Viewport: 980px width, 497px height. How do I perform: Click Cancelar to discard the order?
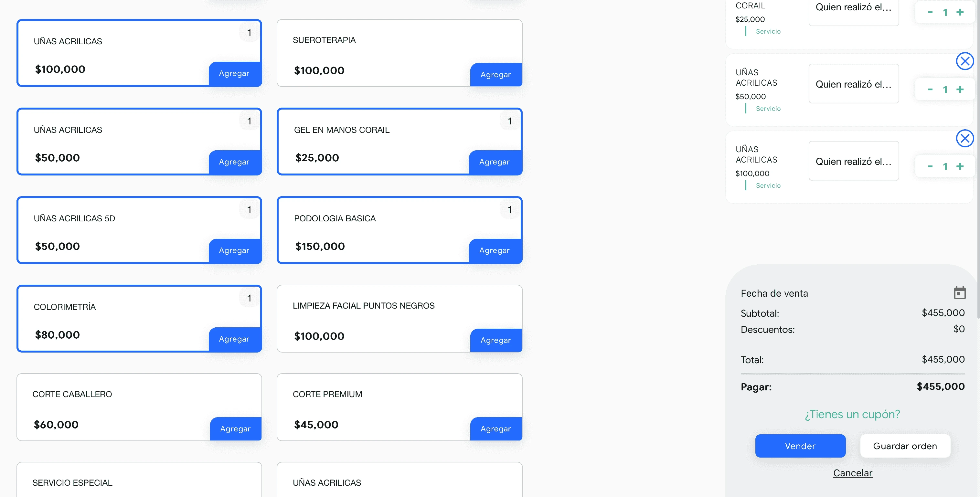click(x=853, y=473)
